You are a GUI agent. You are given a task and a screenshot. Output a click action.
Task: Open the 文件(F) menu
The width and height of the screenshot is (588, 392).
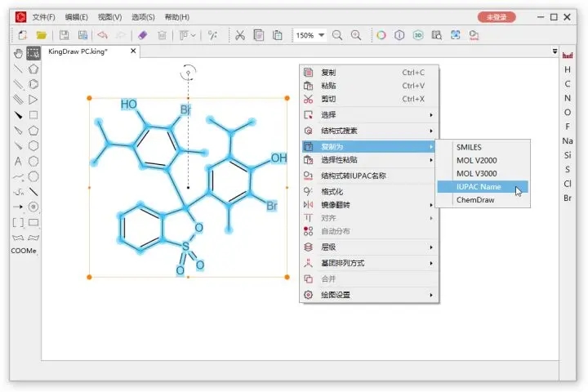coord(43,16)
